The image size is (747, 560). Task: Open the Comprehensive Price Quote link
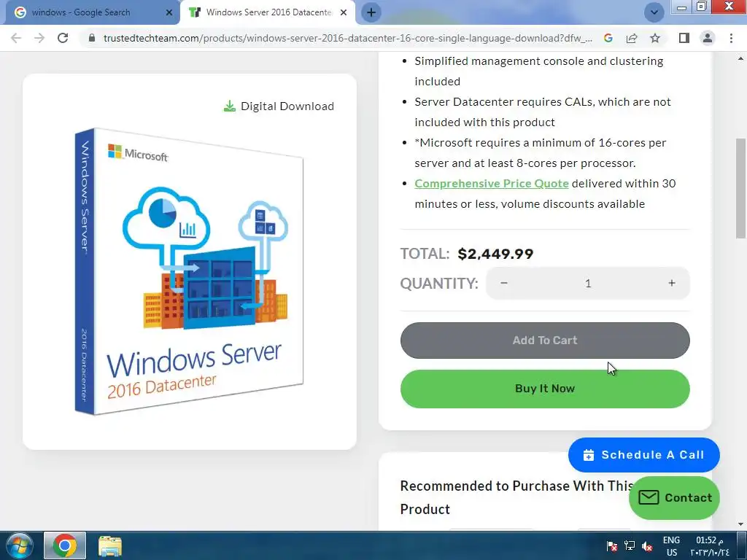point(491,184)
